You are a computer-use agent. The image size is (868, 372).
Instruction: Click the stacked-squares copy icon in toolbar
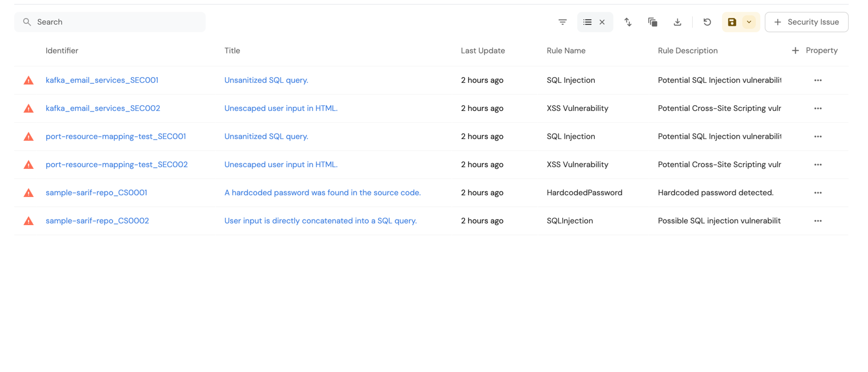pos(653,22)
